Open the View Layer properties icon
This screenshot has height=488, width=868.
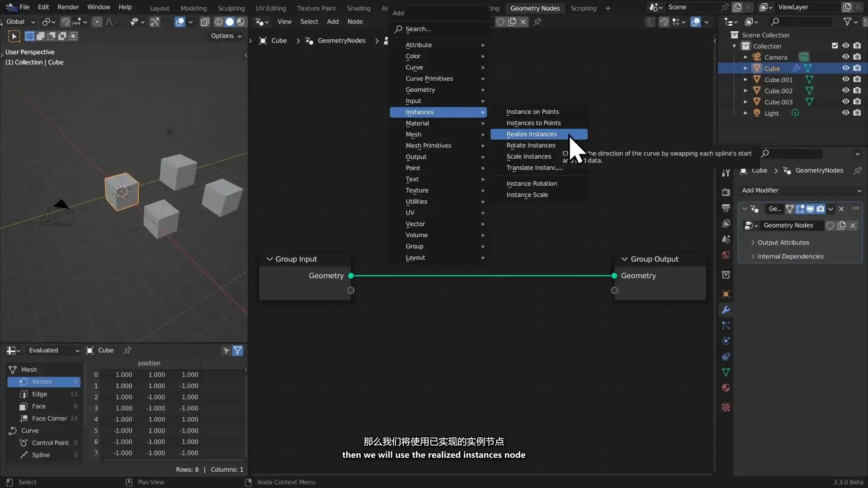click(726, 224)
